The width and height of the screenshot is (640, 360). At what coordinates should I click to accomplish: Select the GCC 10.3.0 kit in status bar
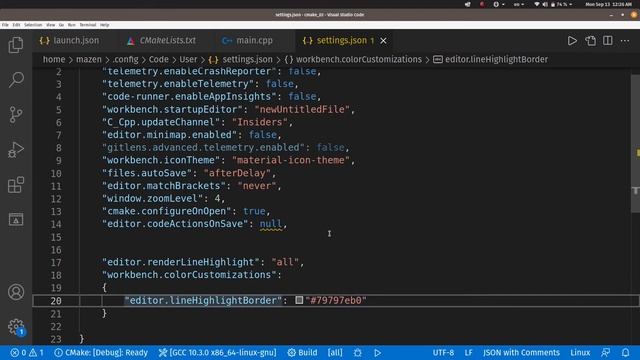pyautogui.click(x=218, y=353)
